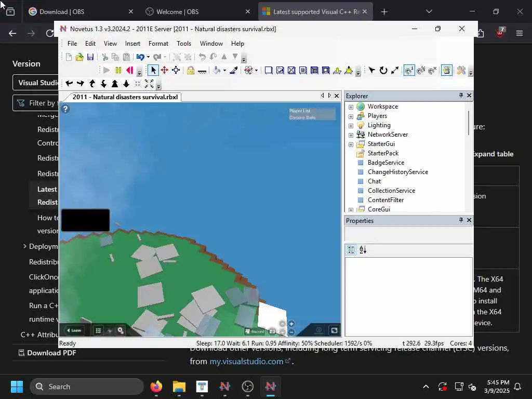
Task: Click the viewport help question mark
Action: point(65,109)
